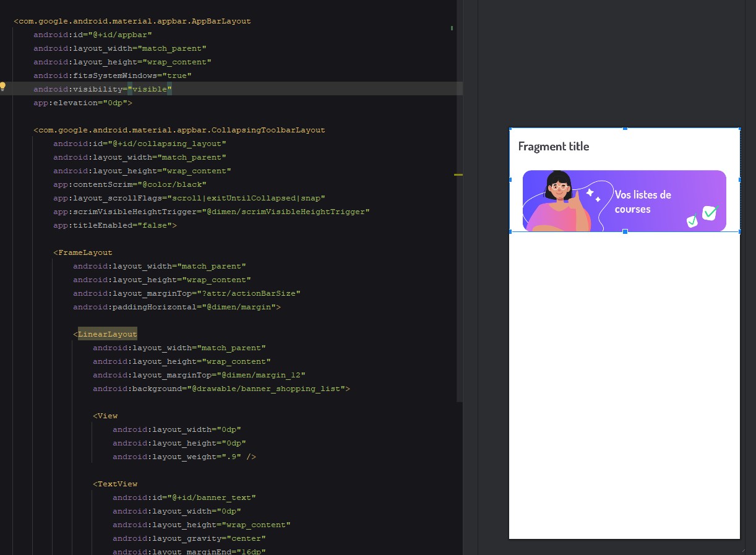Click the right-middle selection handle in the preview
756x555 pixels.
pos(739,179)
